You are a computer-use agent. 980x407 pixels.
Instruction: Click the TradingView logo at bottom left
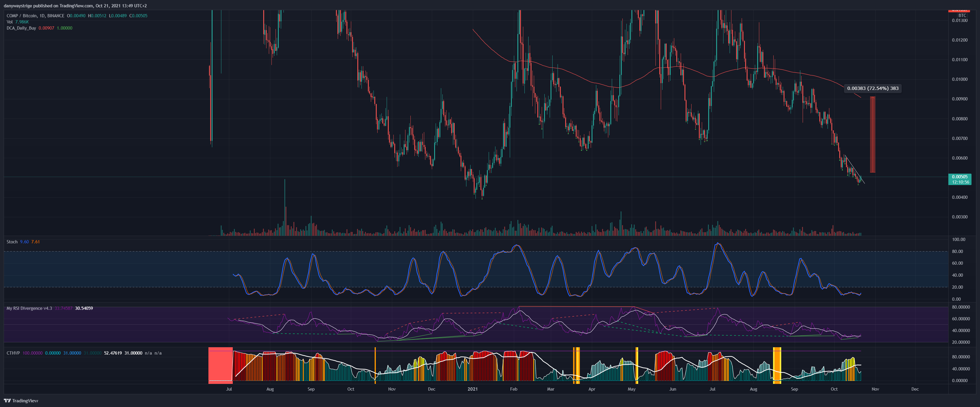click(x=21, y=401)
